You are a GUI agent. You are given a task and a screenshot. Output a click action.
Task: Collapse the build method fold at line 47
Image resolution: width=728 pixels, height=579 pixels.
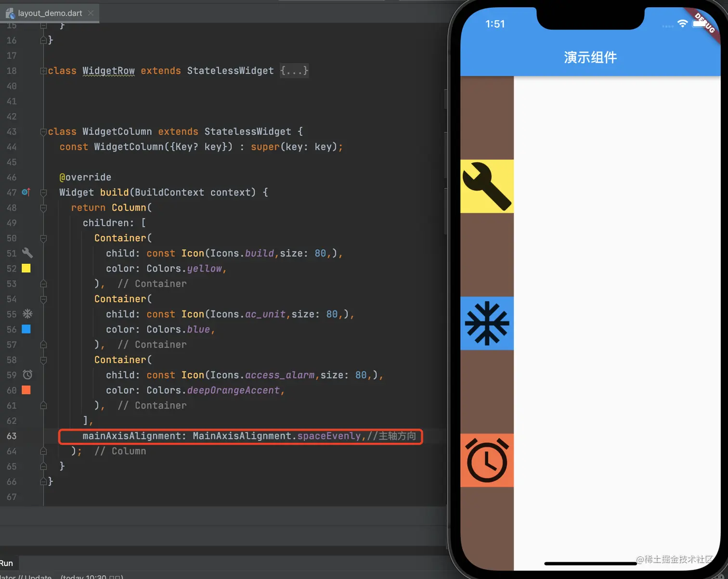[43, 193]
